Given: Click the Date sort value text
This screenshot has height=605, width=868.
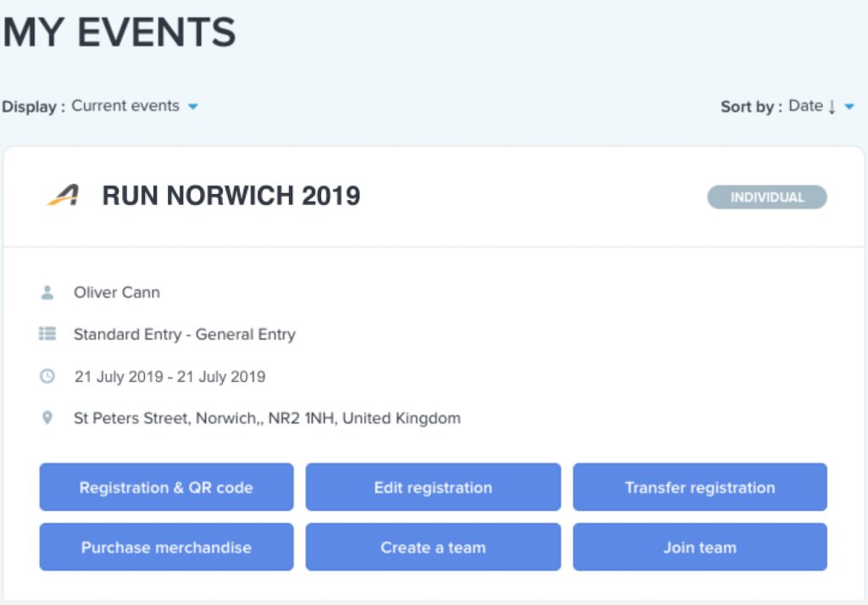Looking at the screenshot, I should [x=805, y=106].
